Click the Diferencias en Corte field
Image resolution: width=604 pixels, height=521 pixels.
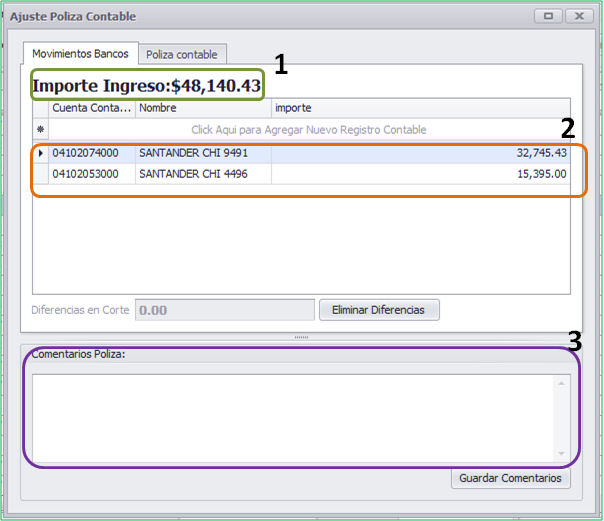click(225, 310)
